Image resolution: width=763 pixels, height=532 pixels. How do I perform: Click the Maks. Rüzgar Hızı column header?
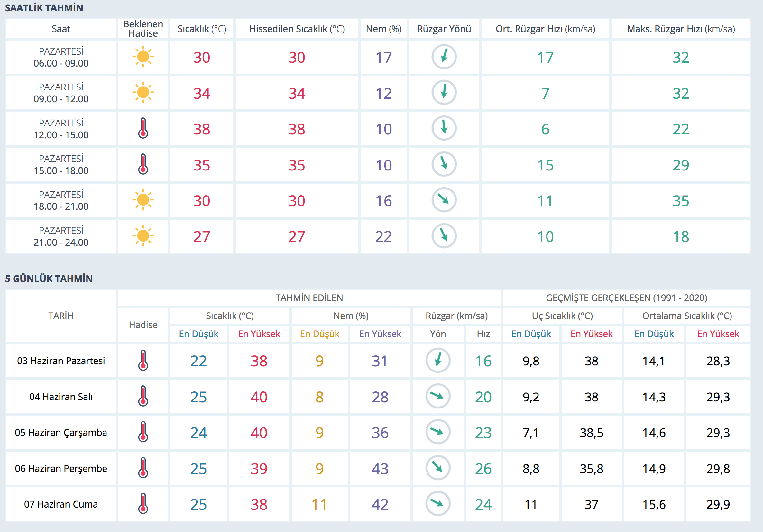click(x=681, y=29)
